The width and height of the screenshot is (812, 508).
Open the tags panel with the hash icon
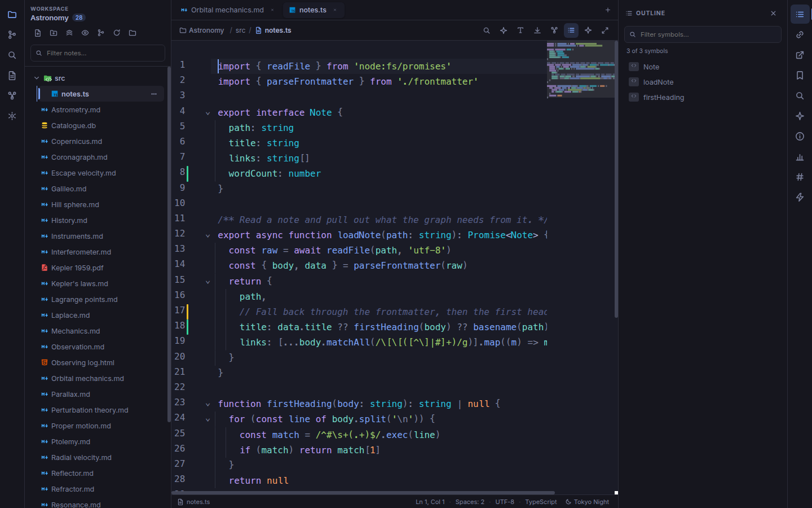tap(800, 177)
